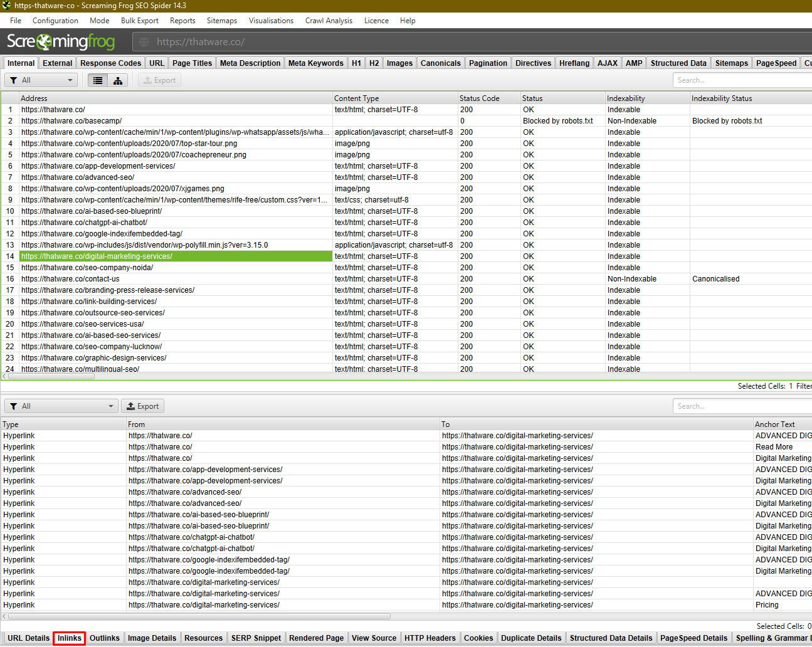Sort by the Address column header
812x647 pixels.
pos(176,98)
